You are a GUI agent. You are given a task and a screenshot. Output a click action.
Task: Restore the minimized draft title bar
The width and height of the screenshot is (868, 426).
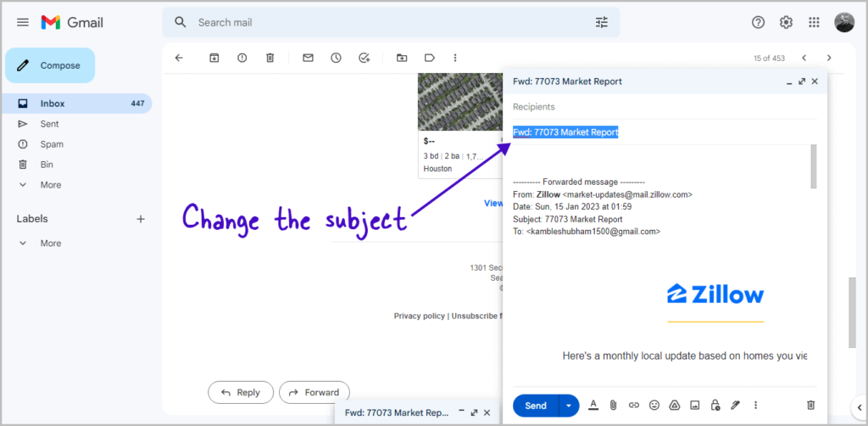pos(396,412)
